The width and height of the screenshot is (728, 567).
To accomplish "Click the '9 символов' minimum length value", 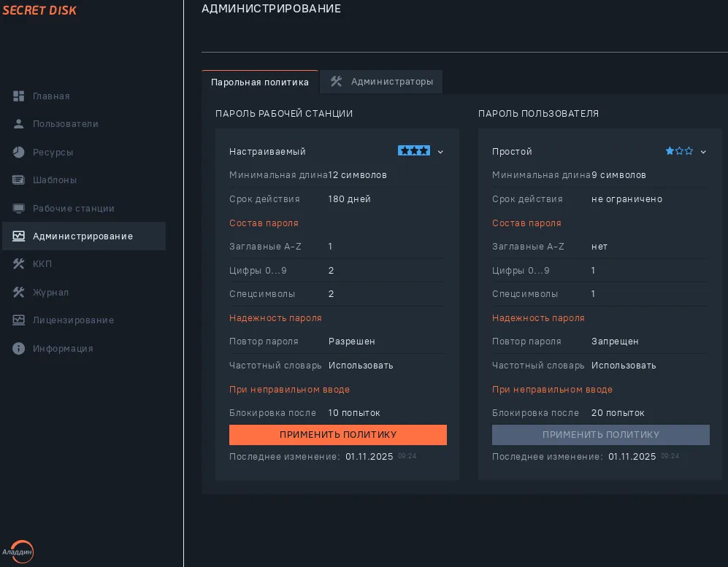I will [619, 175].
